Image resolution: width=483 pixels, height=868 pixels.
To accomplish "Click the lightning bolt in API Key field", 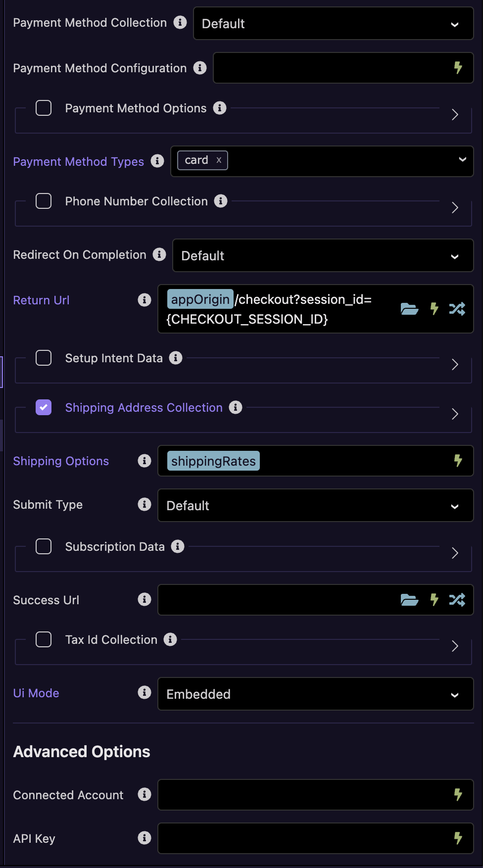I will click(458, 838).
